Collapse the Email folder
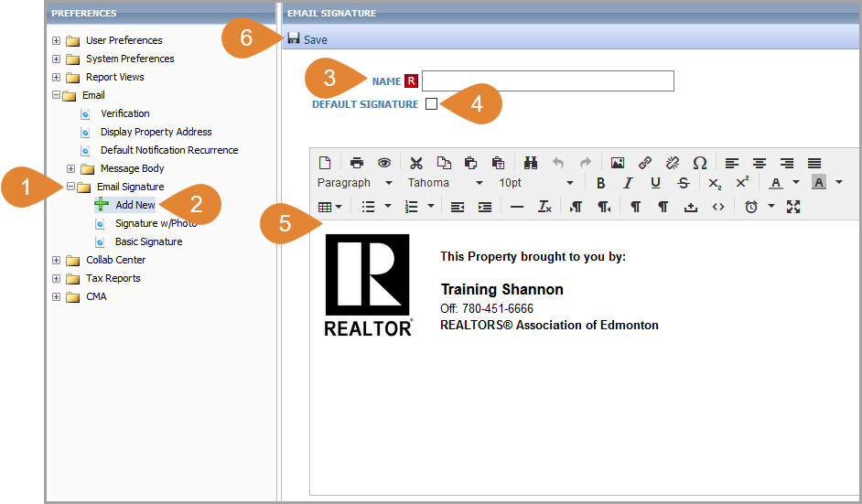862x504 pixels. click(56, 94)
